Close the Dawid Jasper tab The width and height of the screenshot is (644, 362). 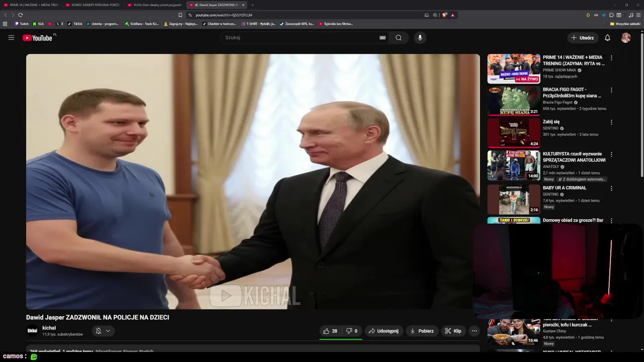click(243, 5)
